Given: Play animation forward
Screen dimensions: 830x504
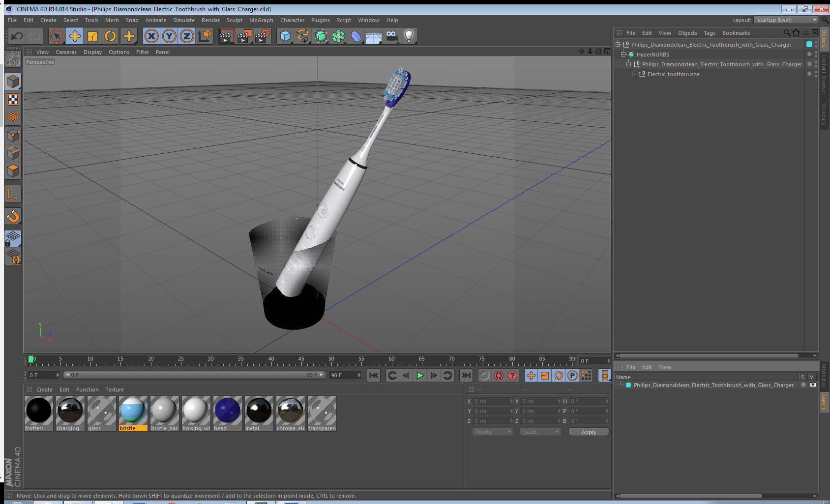Looking at the screenshot, I should 420,375.
